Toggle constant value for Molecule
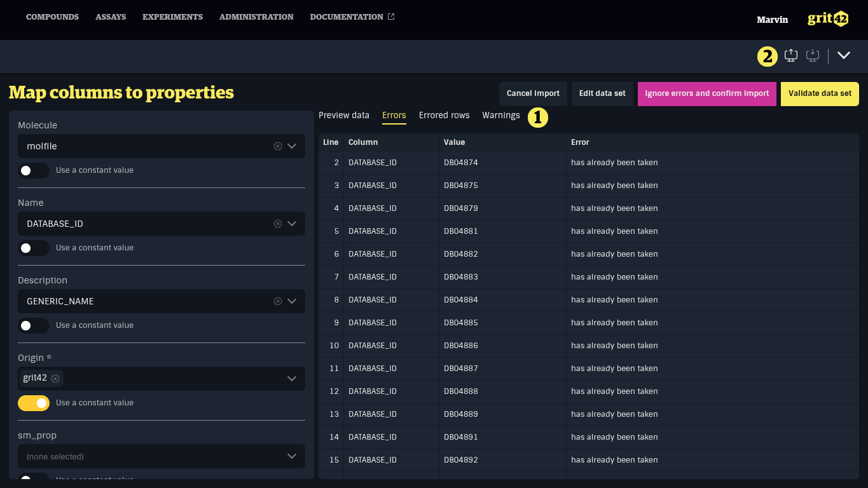 34,170
